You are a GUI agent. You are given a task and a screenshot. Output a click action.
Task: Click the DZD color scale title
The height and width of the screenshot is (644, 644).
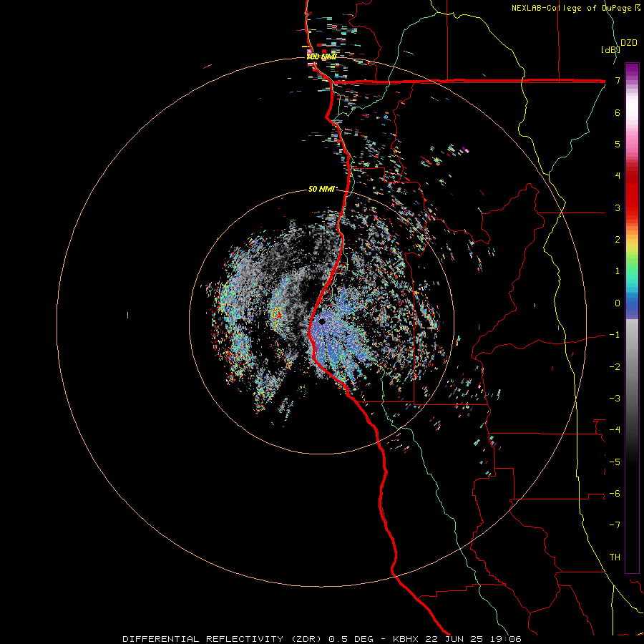[629, 43]
